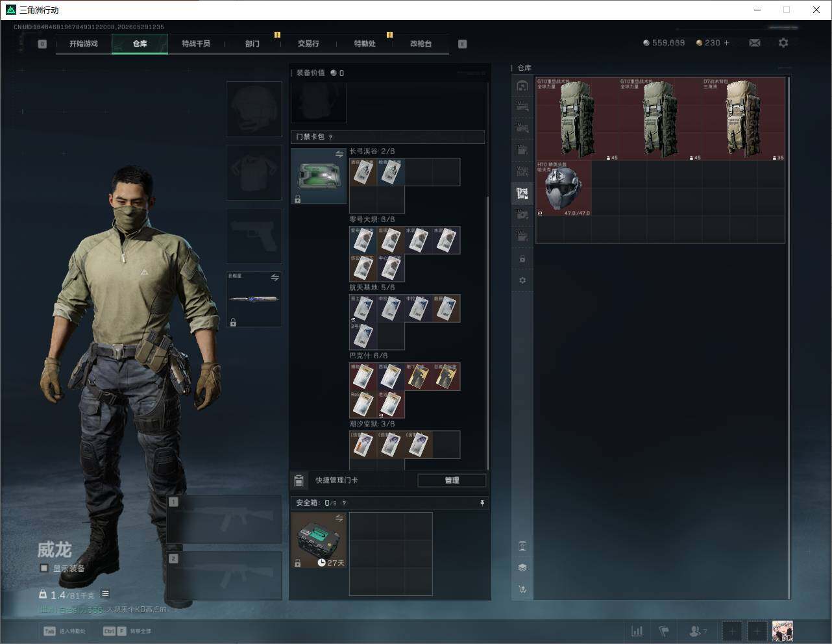832x644 pixels.
Task: Select first keycard under 巴克什
Action: point(363,377)
